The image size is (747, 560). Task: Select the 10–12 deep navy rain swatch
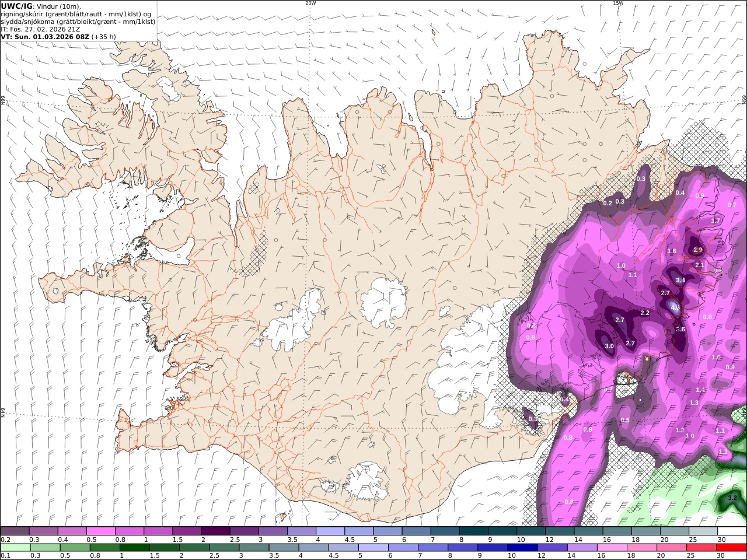(x=522, y=548)
